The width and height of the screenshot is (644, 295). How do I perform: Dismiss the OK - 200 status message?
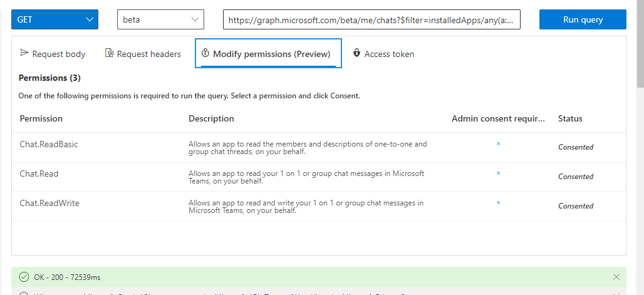pos(616,277)
